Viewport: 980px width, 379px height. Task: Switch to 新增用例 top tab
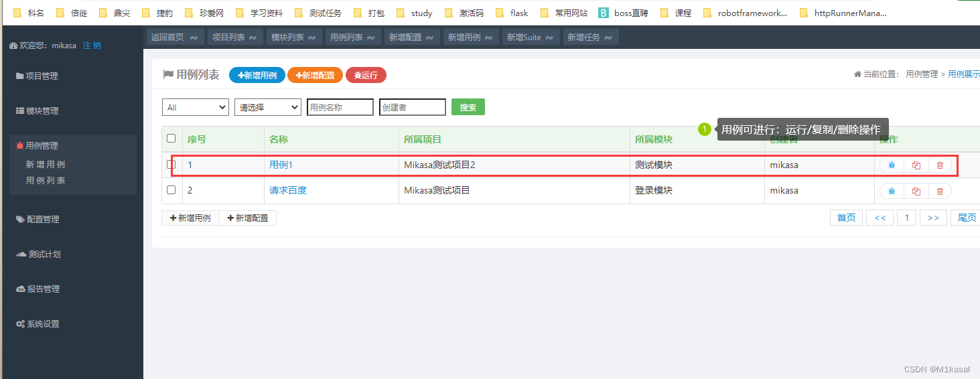(470, 37)
